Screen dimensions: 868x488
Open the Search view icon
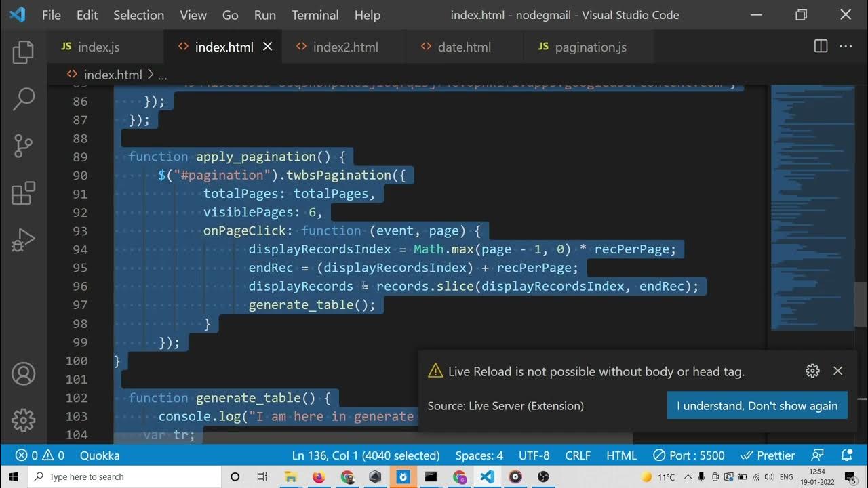tap(23, 99)
